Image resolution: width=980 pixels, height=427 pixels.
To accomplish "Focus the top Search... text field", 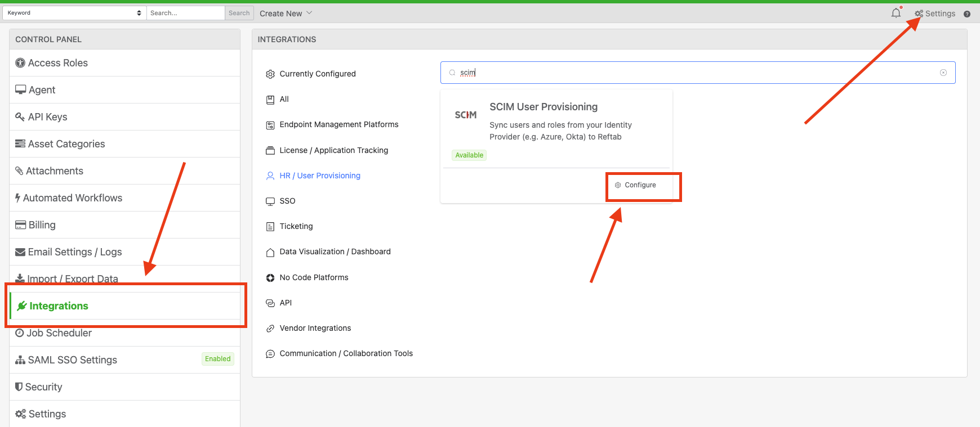I will (x=186, y=13).
